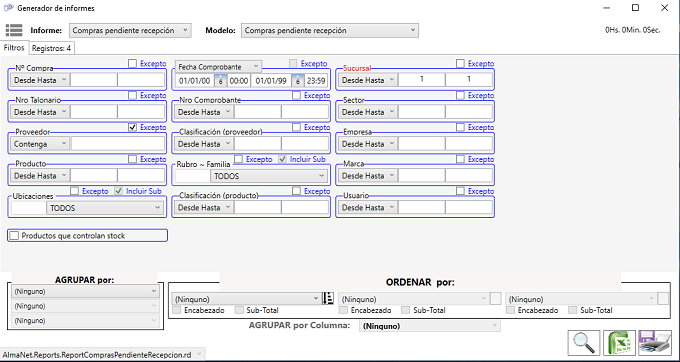The image size is (680, 362).
Task: Check Excepto for Empresa
Action: coord(461,127)
